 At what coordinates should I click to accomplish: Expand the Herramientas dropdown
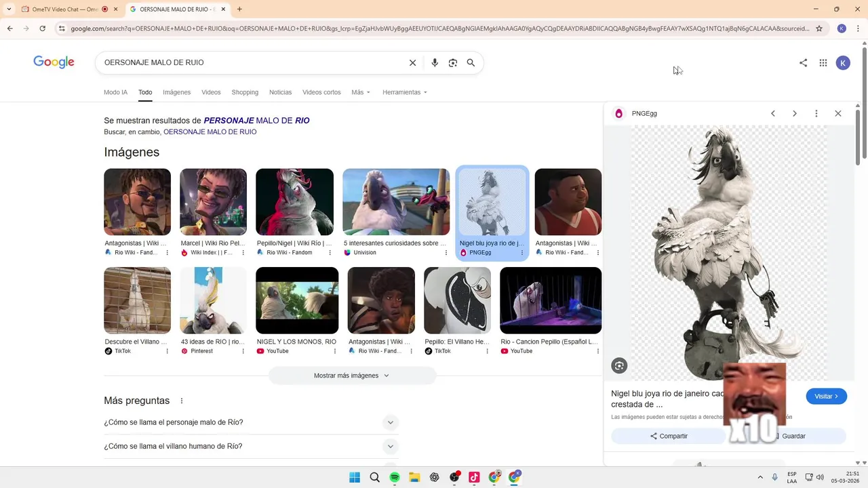pyautogui.click(x=405, y=92)
